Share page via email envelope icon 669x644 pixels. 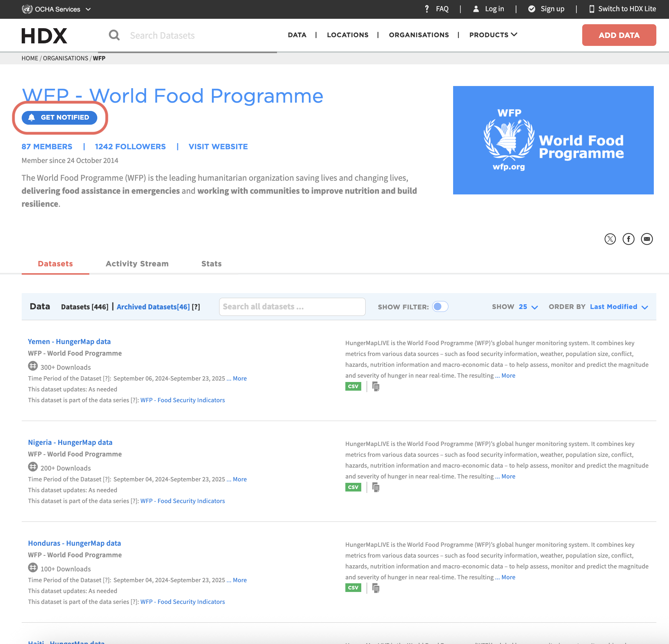click(647, 239)
